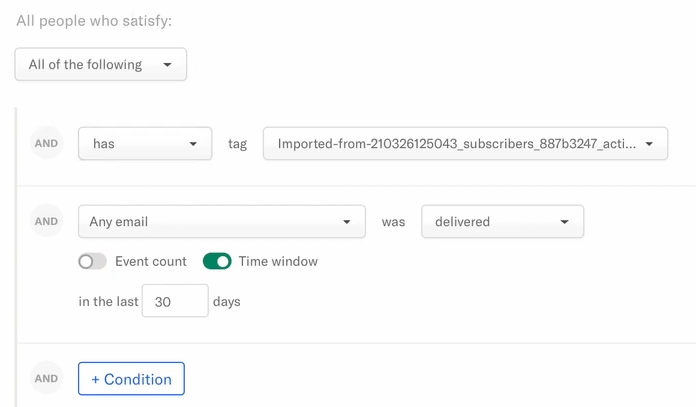This screenshot has height=407, width=696.
Task: Open the 'delivered' status dropdown
Action: click(x=502, y=221)
